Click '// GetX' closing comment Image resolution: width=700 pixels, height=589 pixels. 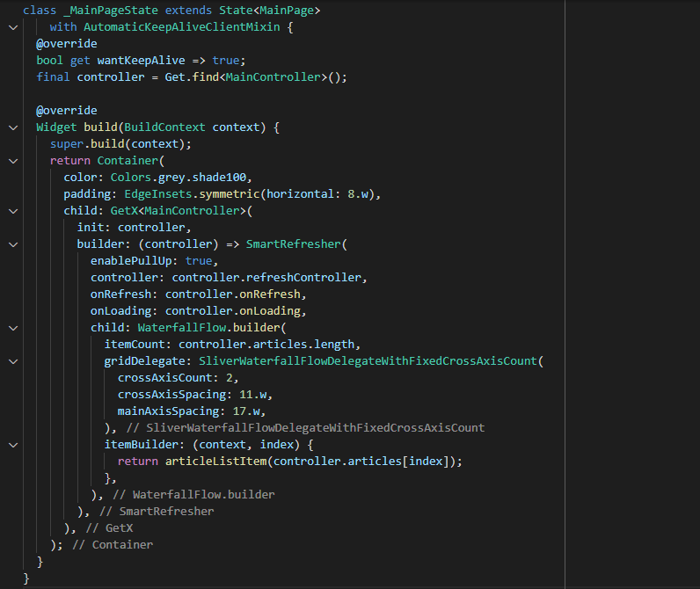coord(109,527)
